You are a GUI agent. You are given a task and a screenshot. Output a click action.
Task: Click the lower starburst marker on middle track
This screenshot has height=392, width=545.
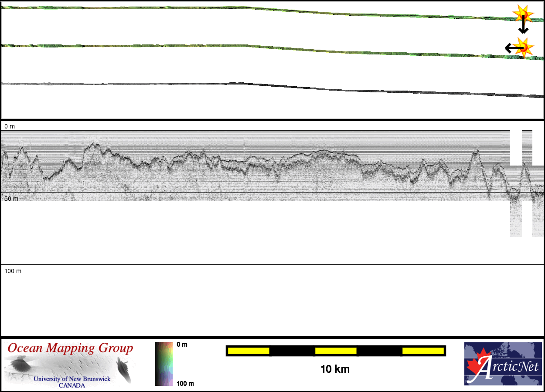tap(524, 46)
